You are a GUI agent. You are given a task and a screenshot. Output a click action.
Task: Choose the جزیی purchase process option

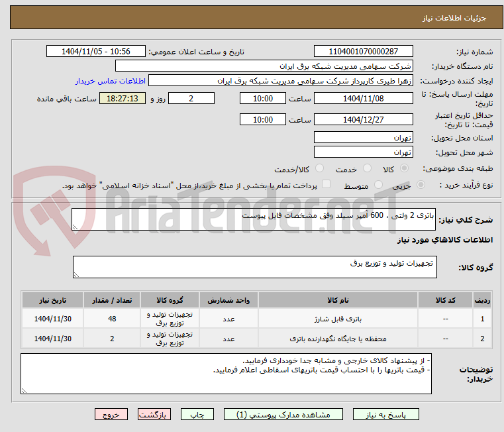421,185
